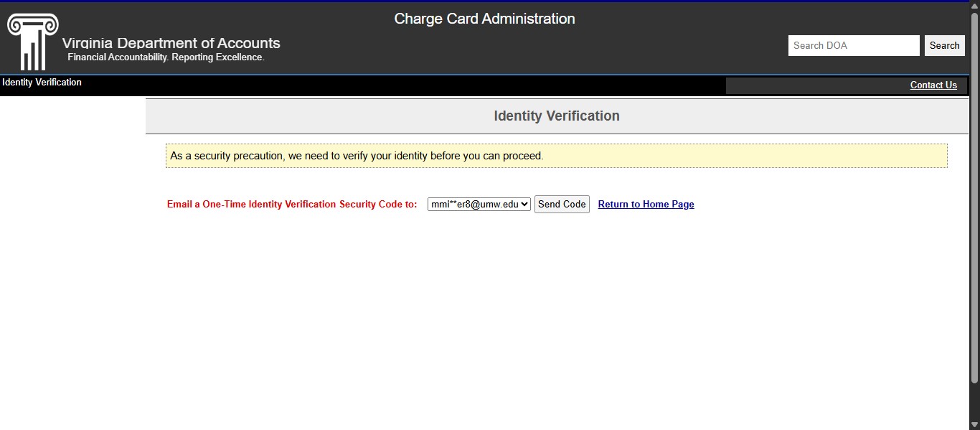Click the Charge Card Administration header title
This screenshot has height=430, width=980.
click(484, 19)
